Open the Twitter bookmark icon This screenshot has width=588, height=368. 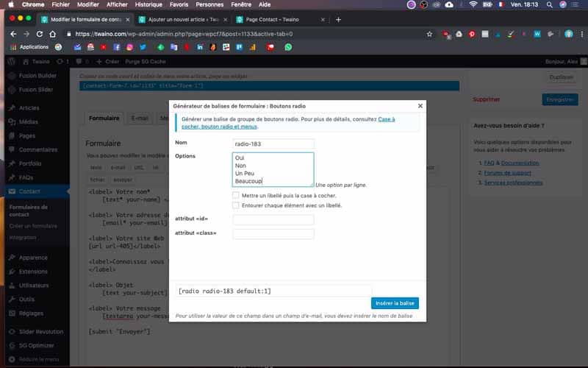[143, 47]
